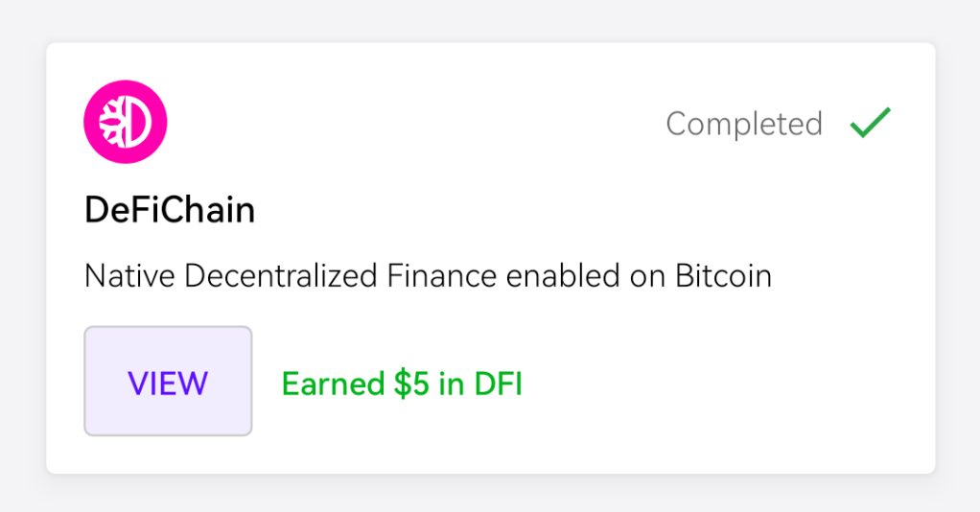The image size is (980, 512).
Task: Select the DeFiChain card title
Action: [x=170, y=210]
